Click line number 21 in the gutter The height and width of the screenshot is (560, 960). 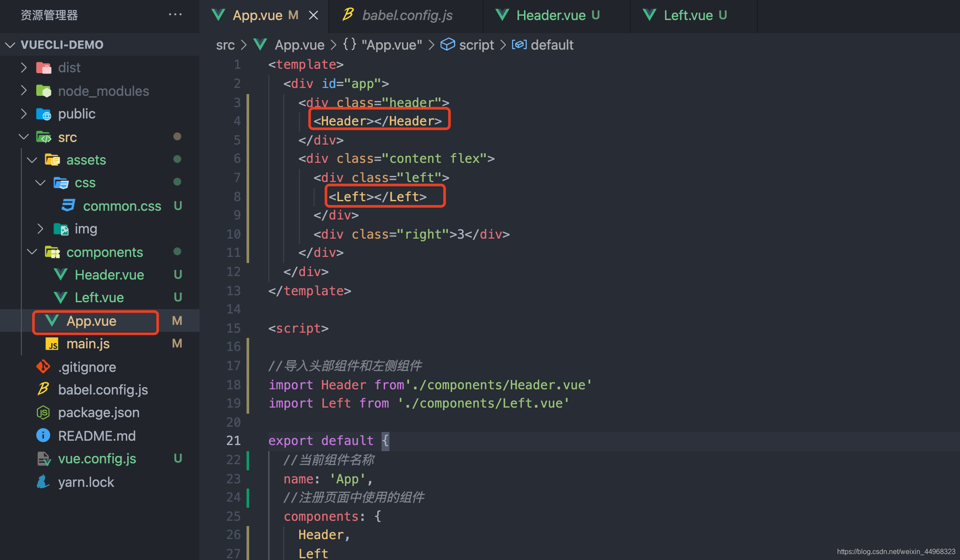(233, 441)
